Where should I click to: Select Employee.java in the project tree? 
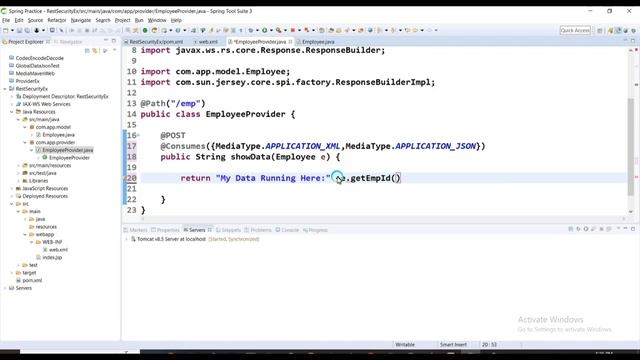point(58,135)
